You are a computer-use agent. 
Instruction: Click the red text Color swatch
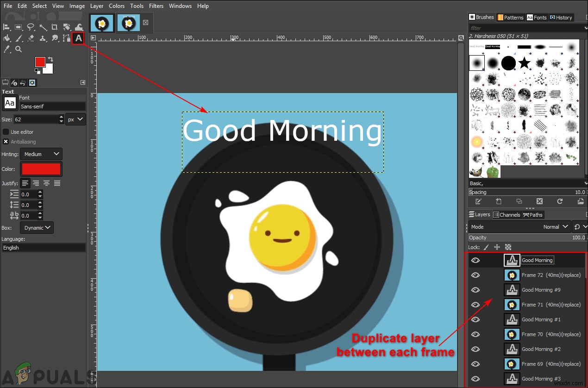[x=41, y=169]
